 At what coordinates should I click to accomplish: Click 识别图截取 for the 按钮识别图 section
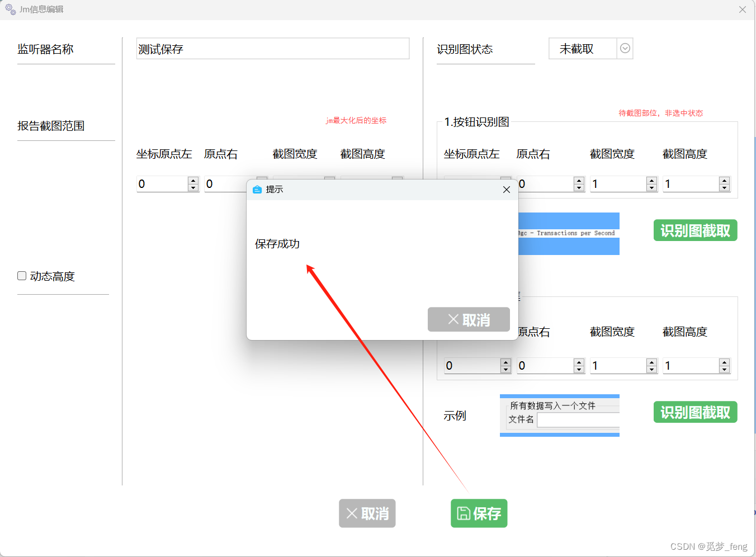point(695,230)
